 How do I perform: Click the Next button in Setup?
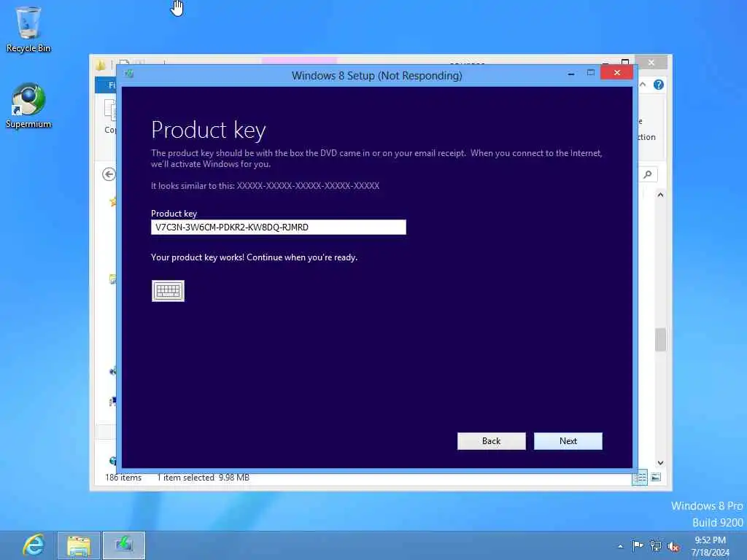pos(568,441)
